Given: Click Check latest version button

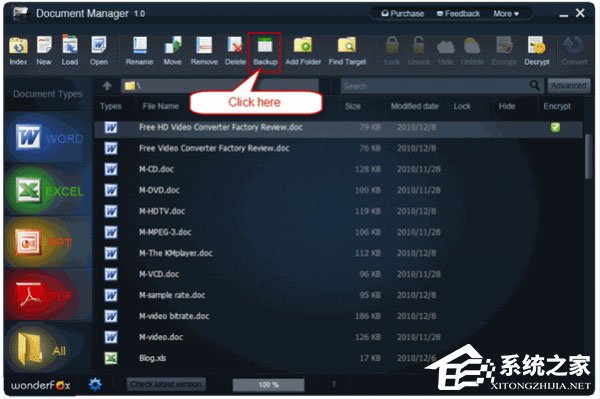Looking at the screenshot, I should (x=166, y=384).
